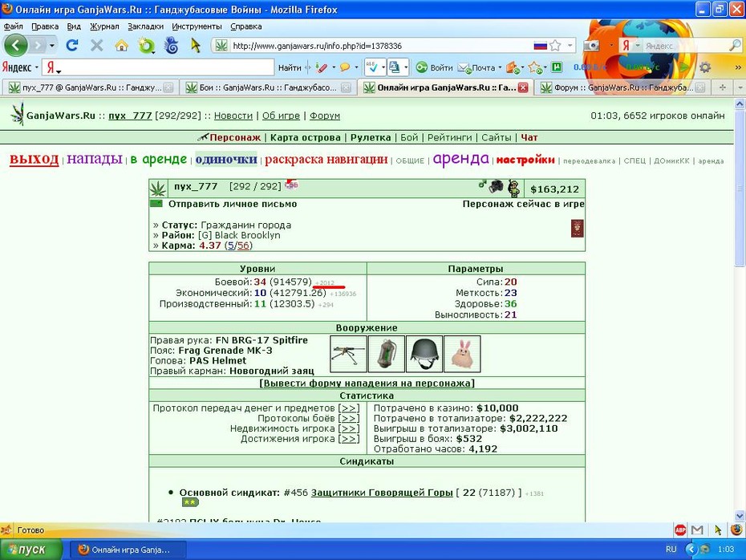The height and width of the screenshot is (560, 746).
Task: Switch to the Форум :: GanjaWars.Ru tab
Action: click(622, 87)
